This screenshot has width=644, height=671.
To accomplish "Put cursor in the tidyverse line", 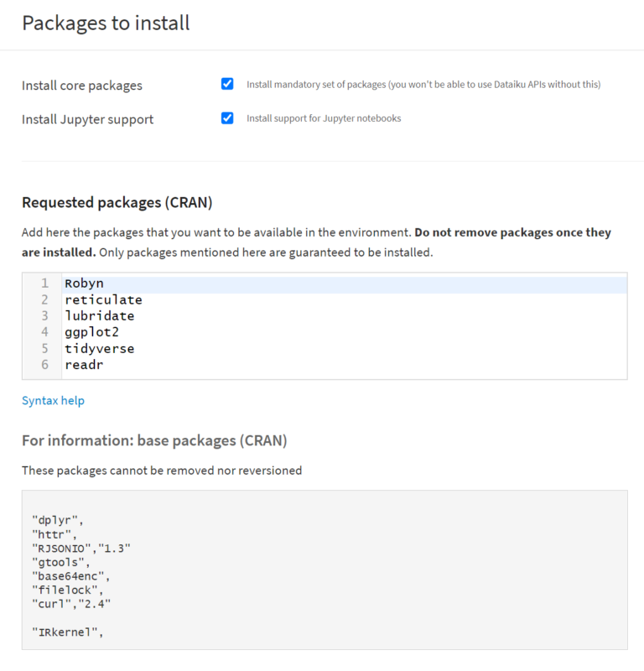I will [99, 348].
